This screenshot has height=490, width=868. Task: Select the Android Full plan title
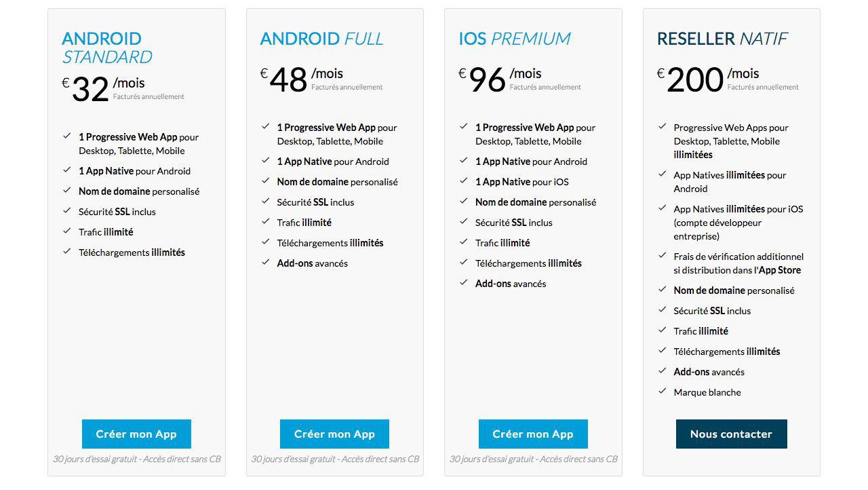[x=321, y=39]
